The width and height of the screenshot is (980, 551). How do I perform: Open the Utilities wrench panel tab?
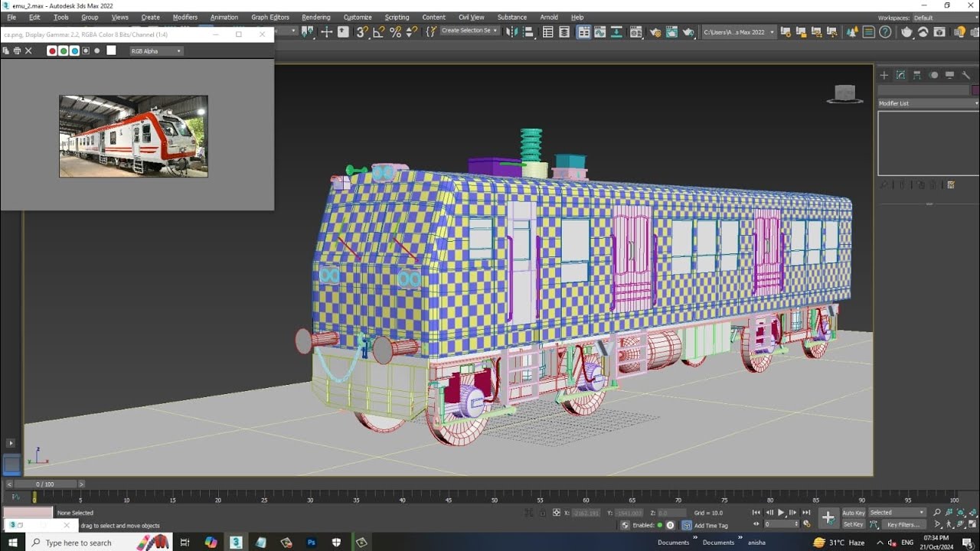coord(966,75)
